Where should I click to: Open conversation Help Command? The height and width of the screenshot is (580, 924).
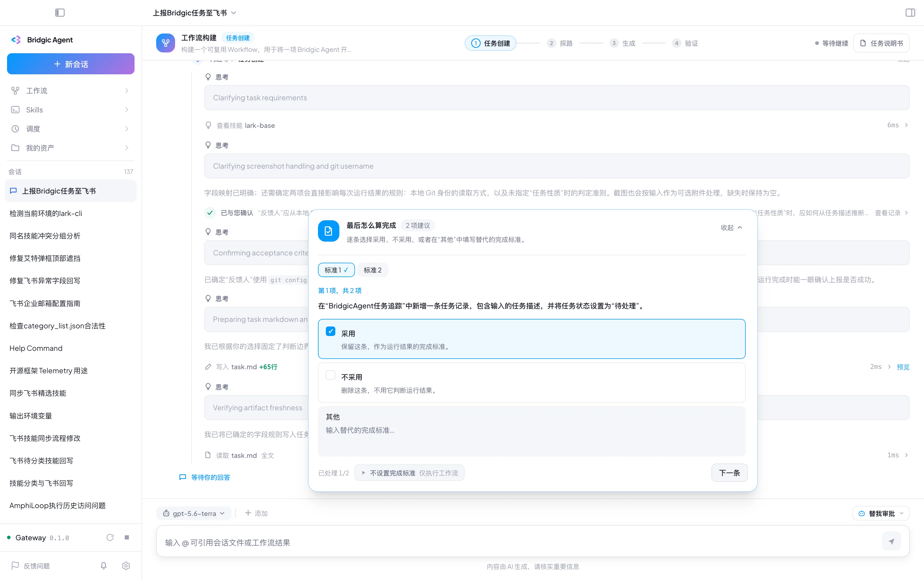coord(71,348)
